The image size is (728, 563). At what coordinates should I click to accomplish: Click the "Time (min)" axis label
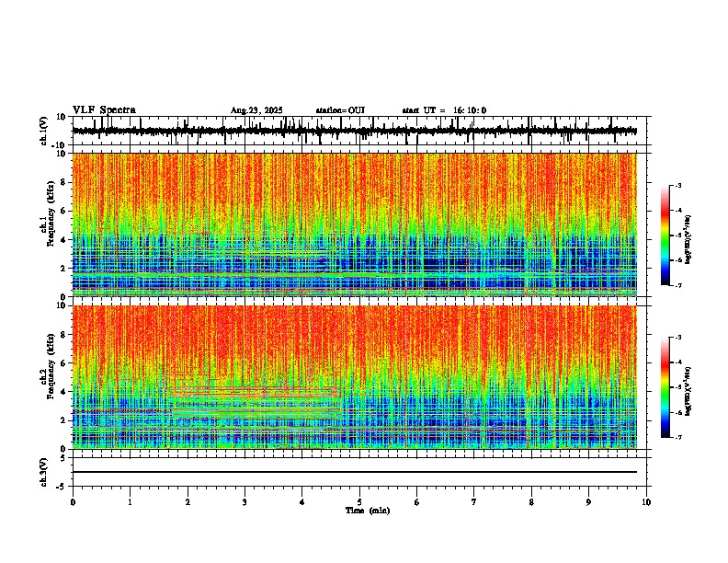tap(368, 511)
